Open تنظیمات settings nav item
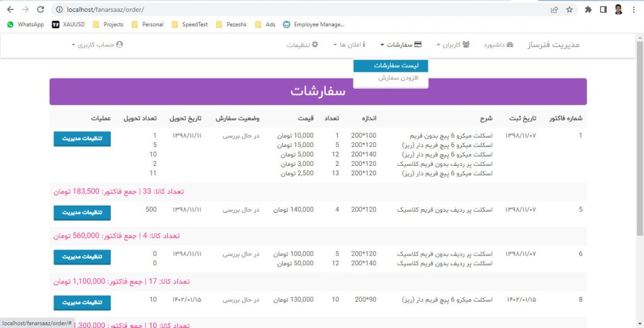The height and width of the screenshot is (328, 644). (303, 45)
